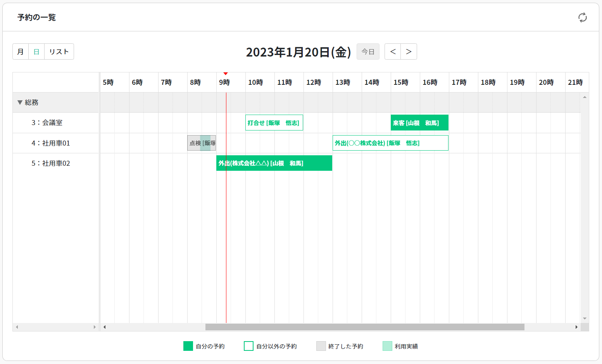Click the red current-time marker triangle
Viewport: 602px width, 364px height.
pos(226,74)
